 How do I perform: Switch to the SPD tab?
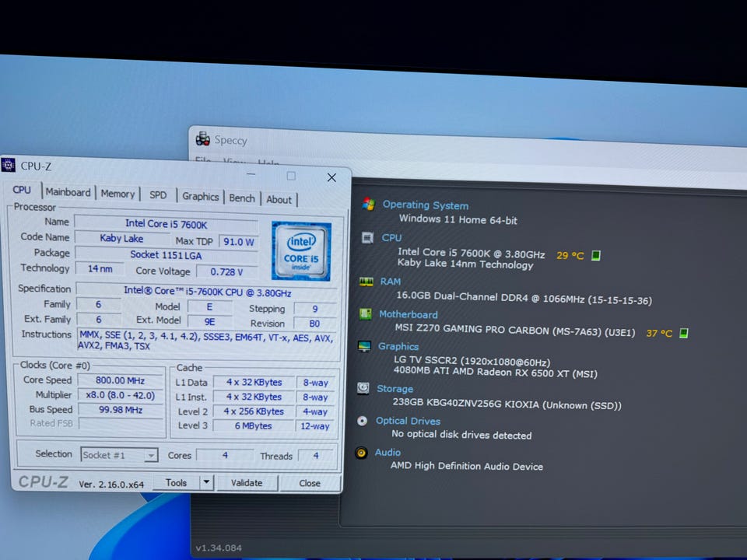point(158,195)
